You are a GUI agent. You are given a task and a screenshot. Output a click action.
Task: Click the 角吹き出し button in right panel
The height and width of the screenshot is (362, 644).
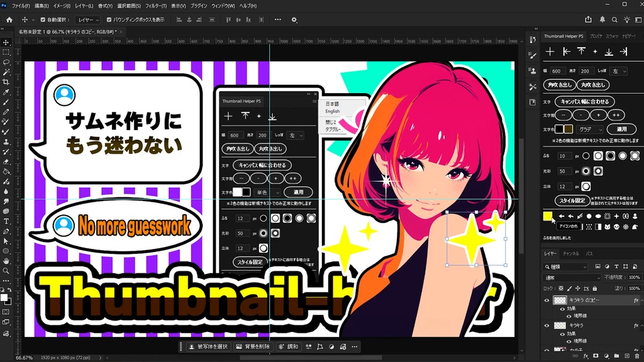click(559, 85)
